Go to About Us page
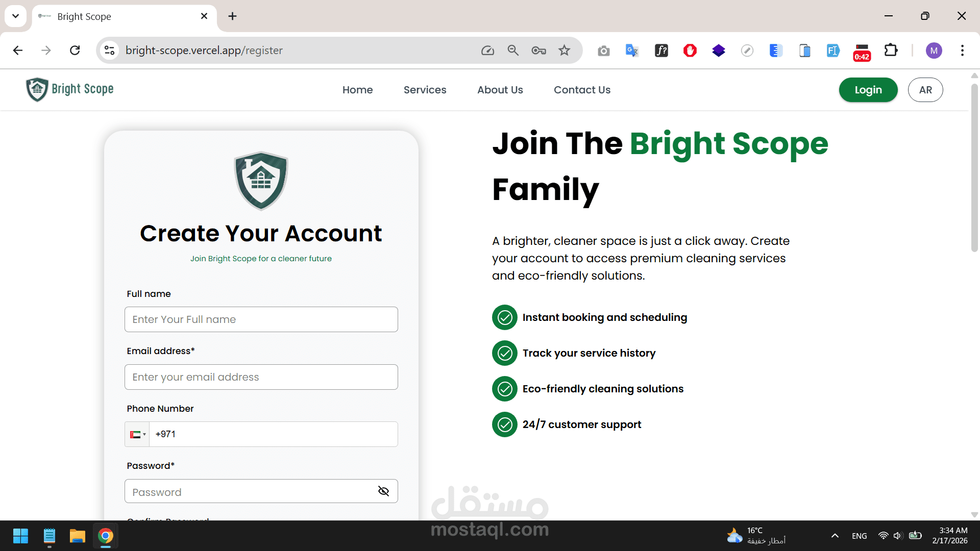Viewport: 980px width, 551px height. pyautogui.click(x=500, y=90)
